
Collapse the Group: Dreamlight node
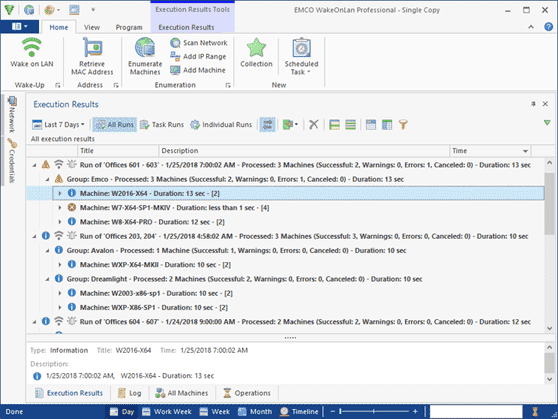(x=47, y=279)
